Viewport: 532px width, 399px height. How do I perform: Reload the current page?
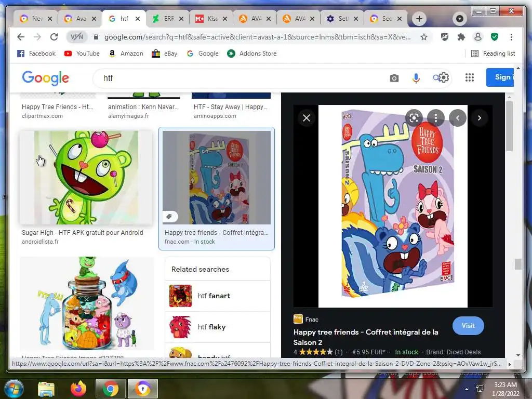click(x=54, y=37)
